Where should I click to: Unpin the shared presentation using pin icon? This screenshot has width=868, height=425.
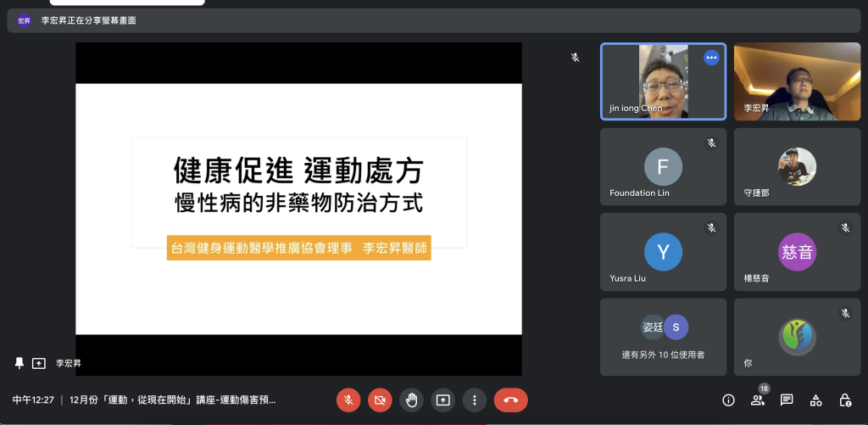click(19, 363)
